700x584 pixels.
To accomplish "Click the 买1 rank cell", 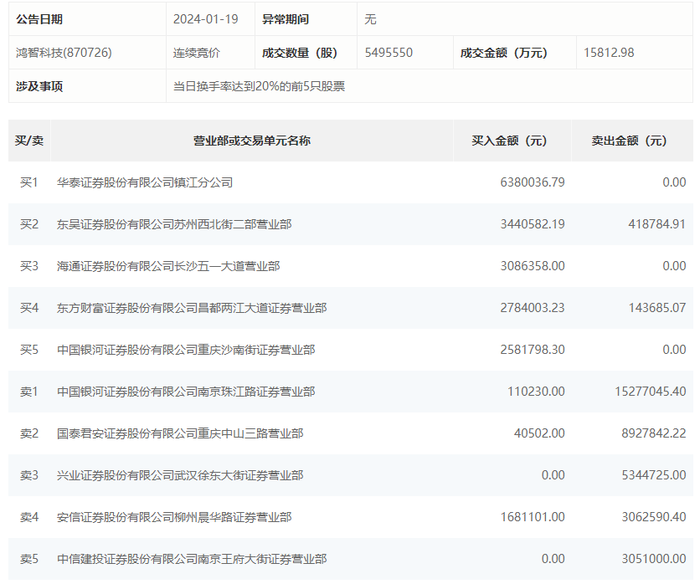I will click(x=29, y=182).
